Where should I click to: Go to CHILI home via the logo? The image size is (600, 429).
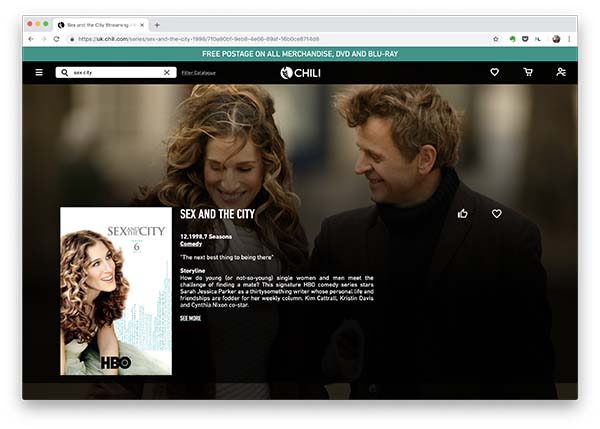point(300,73)
